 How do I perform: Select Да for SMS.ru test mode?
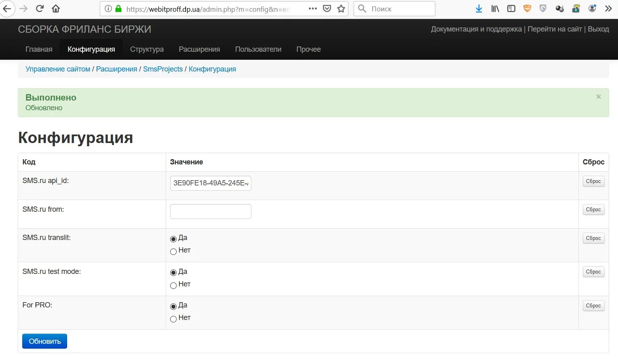coord(173,273)
